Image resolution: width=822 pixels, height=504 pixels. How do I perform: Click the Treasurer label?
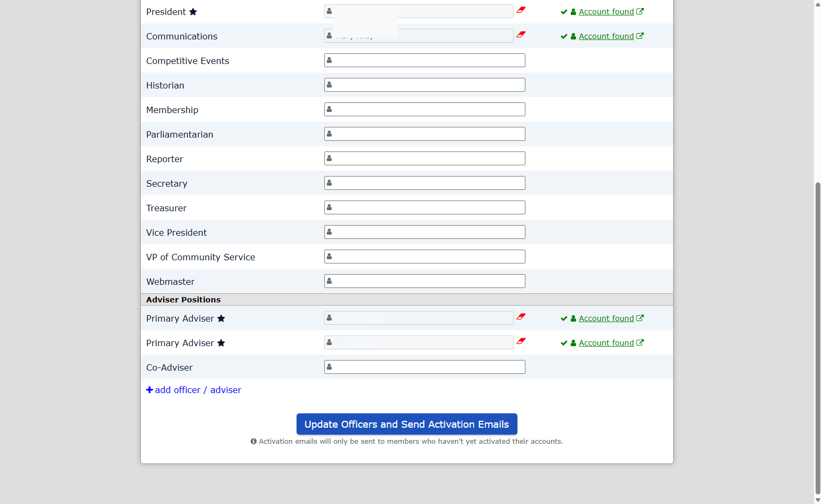tap(166, 208)
